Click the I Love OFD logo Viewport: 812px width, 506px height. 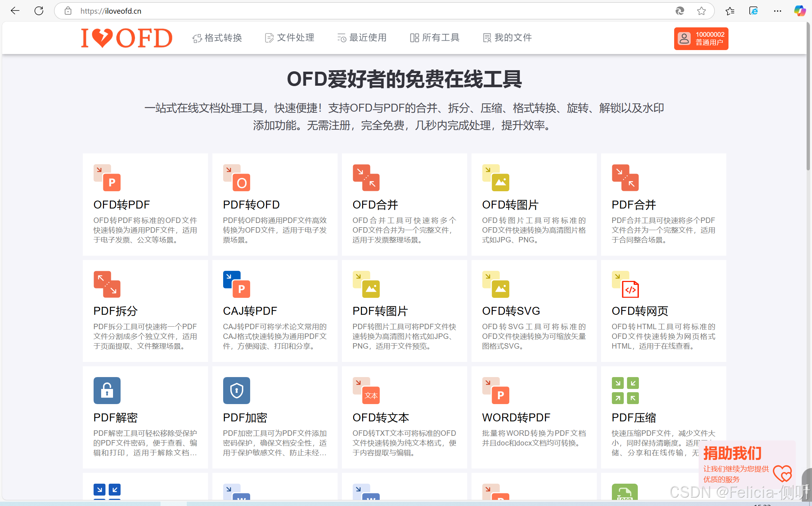point(127,38)
